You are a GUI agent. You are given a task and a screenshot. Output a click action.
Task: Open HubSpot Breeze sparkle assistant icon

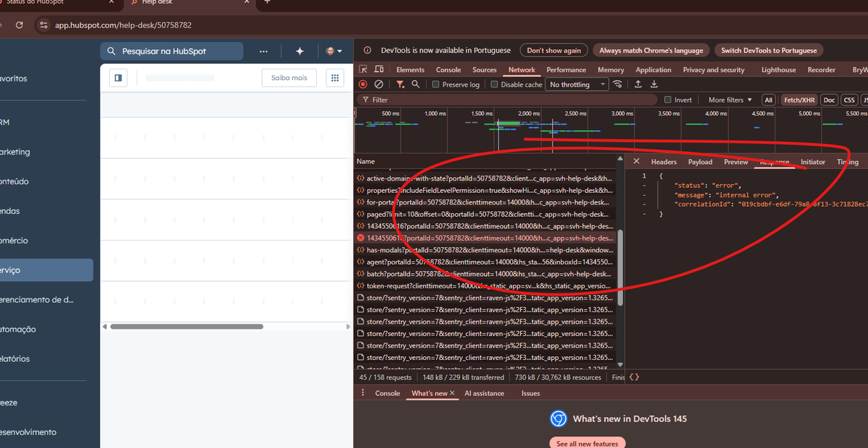tap(299, 51)
